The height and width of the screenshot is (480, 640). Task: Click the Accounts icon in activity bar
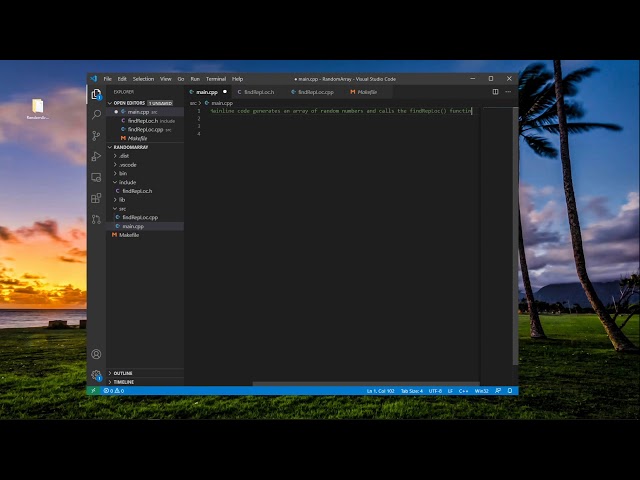[96, 354]
